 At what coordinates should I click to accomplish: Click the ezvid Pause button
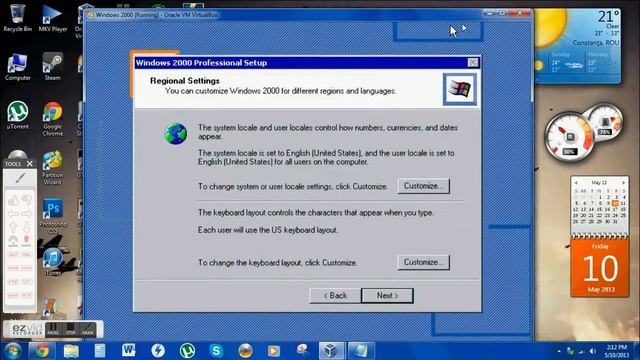pos(53,329)
